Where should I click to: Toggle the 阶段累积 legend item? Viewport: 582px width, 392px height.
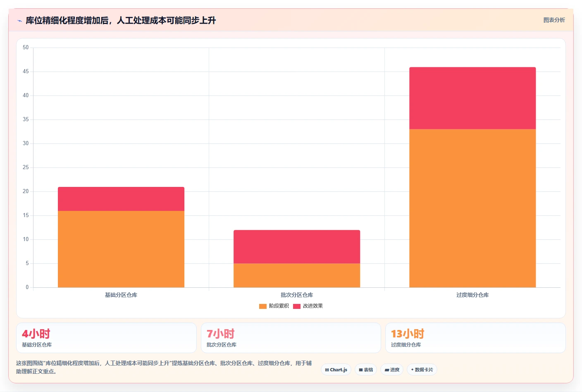[274, 306]
